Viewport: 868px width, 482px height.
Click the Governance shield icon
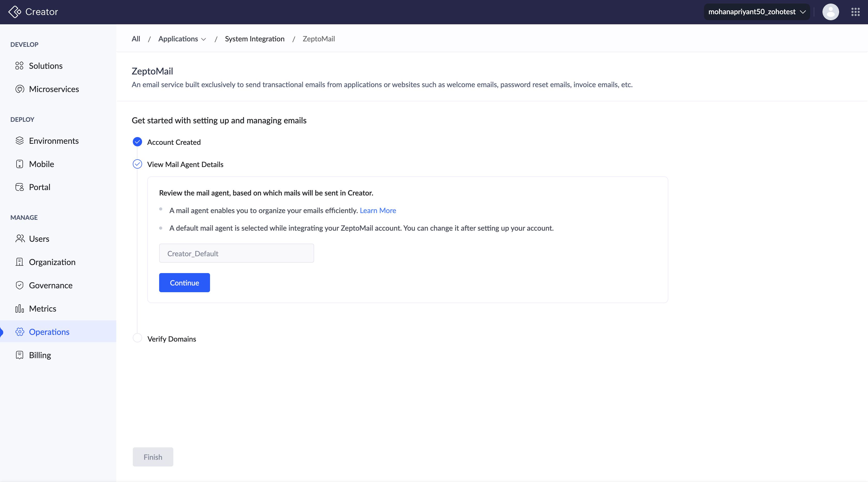(20, 285)
